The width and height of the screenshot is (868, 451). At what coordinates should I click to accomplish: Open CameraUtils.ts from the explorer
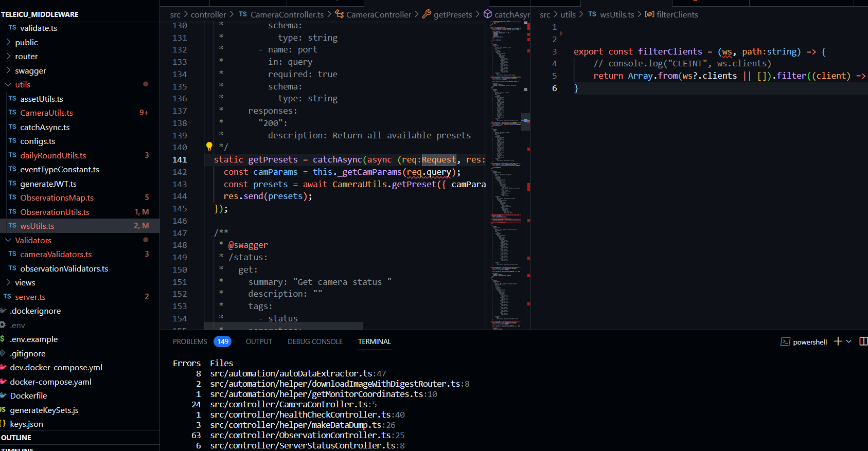click(46, 113)
